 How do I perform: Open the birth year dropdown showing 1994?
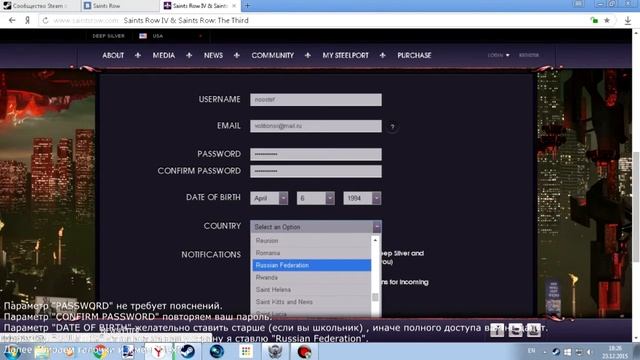click(x=362, y=198)
